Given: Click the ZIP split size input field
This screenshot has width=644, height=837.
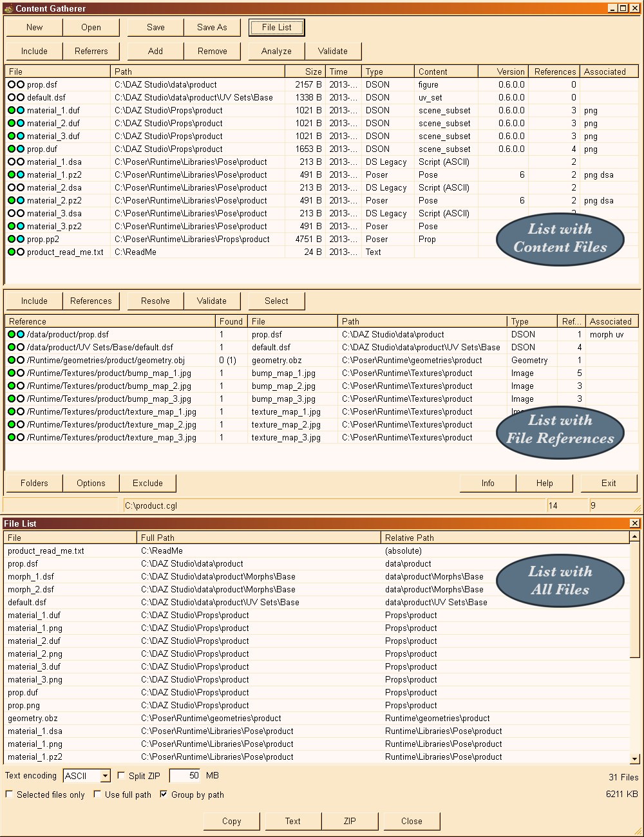Looking at the screenshot, I should point(184,776).
